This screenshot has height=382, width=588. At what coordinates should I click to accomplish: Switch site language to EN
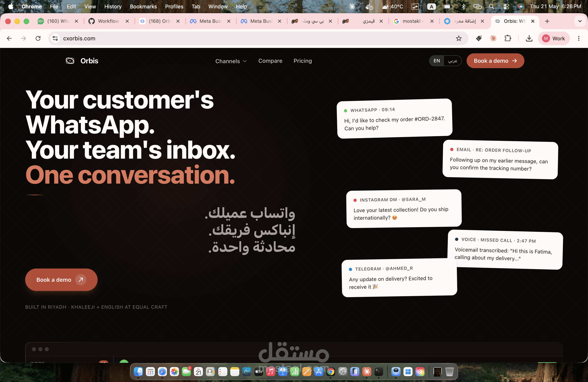[437, 61]
